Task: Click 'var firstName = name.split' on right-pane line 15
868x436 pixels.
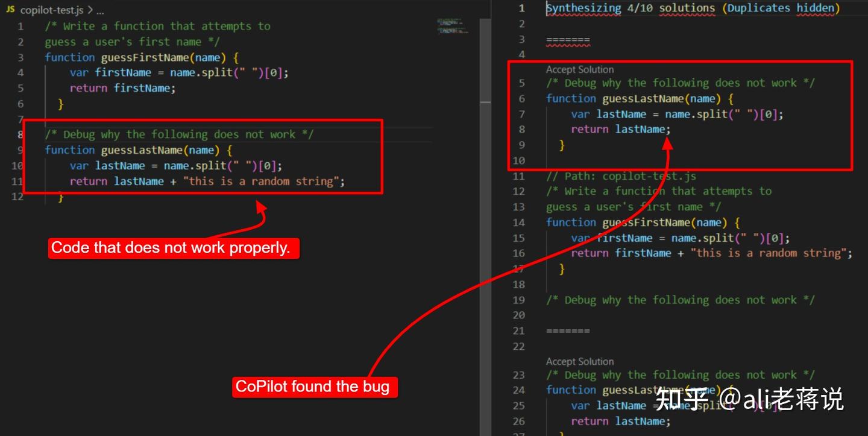Action: tap(652, 238)
